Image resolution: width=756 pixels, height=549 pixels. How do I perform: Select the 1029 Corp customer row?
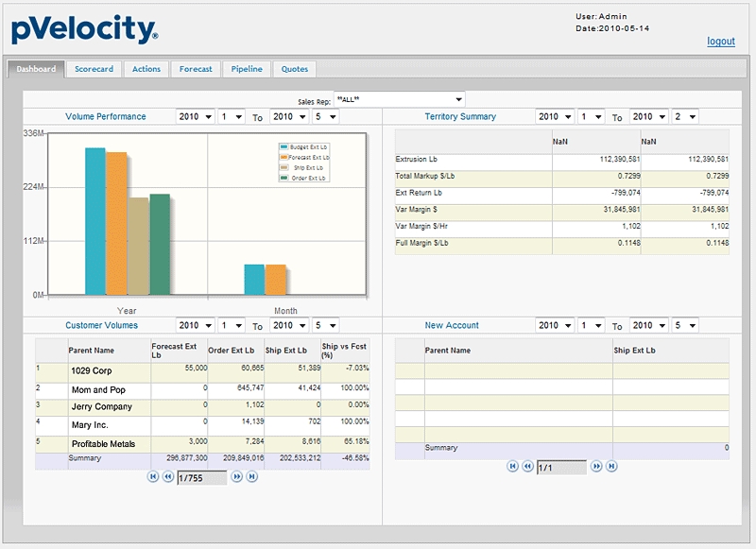pos(91,371)
